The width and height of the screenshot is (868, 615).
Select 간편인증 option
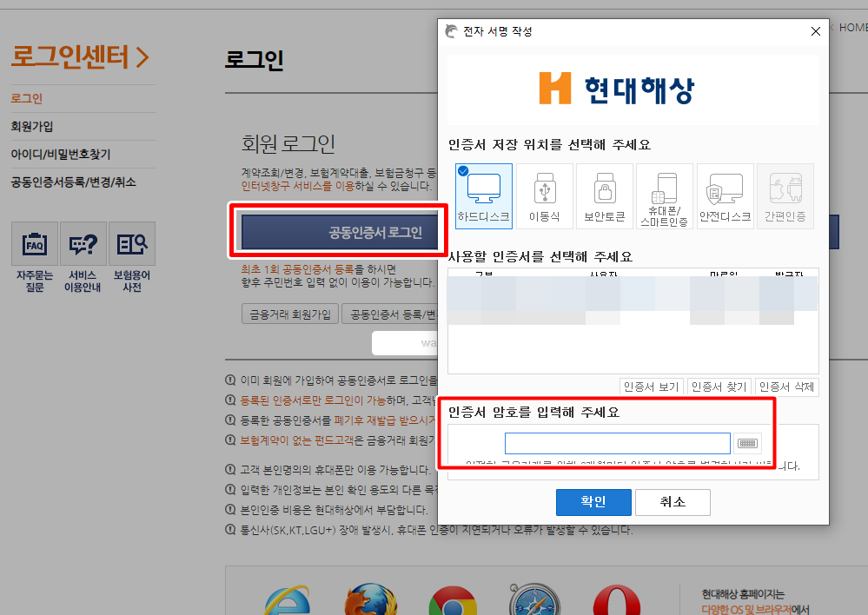785,196
